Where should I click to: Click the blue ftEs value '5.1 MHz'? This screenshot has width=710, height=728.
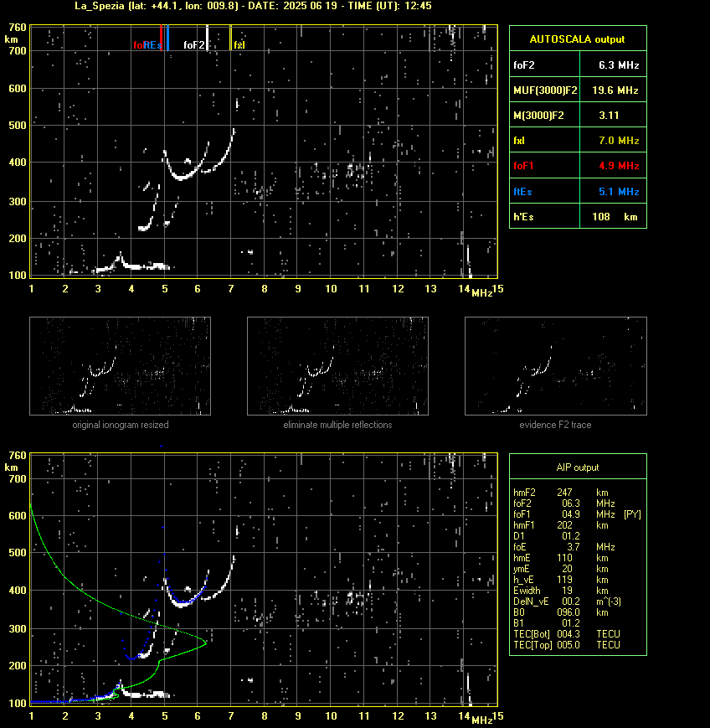619,191
